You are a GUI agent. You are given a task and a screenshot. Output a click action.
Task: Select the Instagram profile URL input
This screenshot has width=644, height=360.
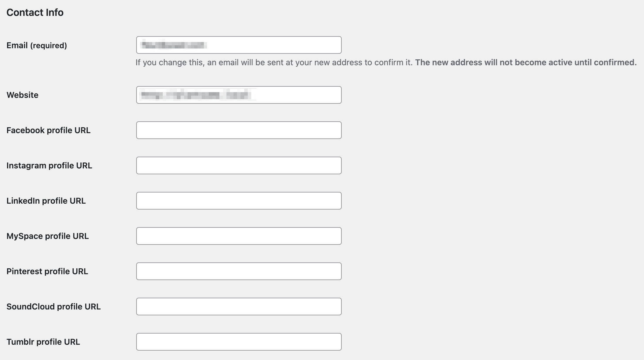[x=239, y=165]
